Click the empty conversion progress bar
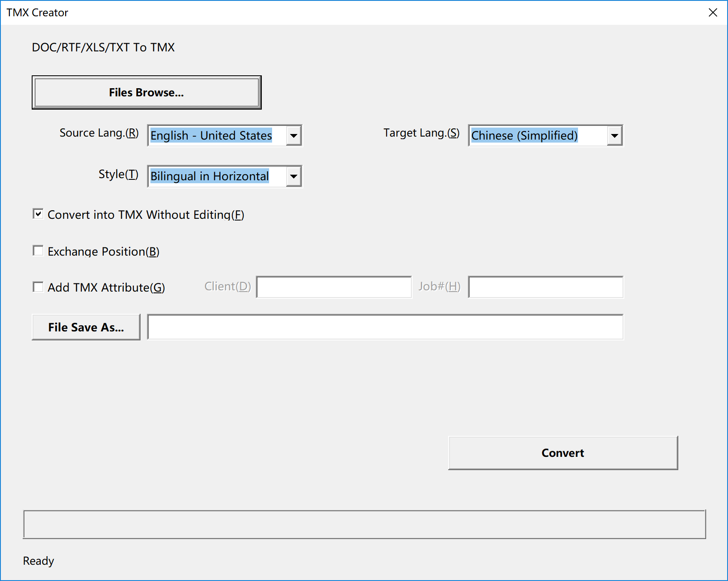728x581 pixels. point(364,524)
